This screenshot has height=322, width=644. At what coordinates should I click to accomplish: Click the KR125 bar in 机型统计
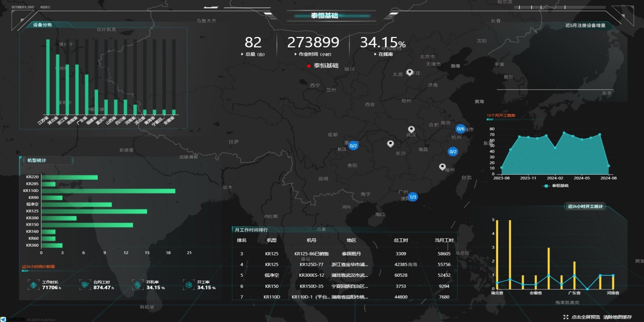pyautogui.click(x=94, y=211)
